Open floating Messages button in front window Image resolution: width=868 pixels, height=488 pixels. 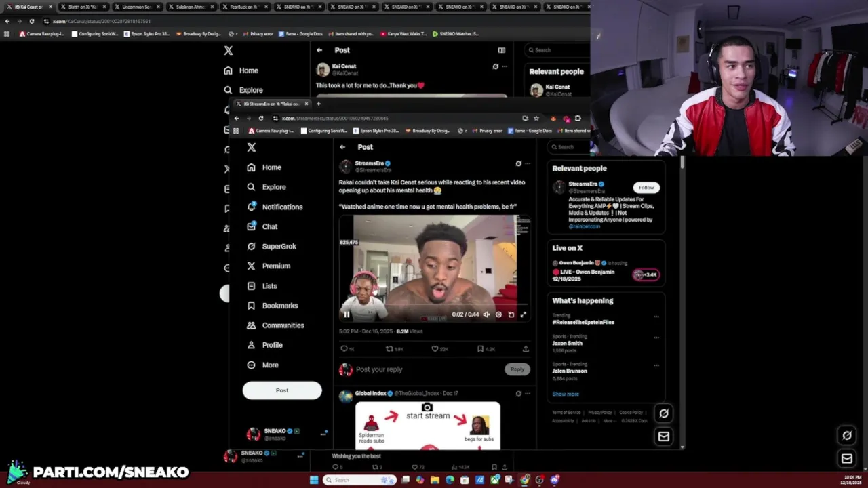664,436
